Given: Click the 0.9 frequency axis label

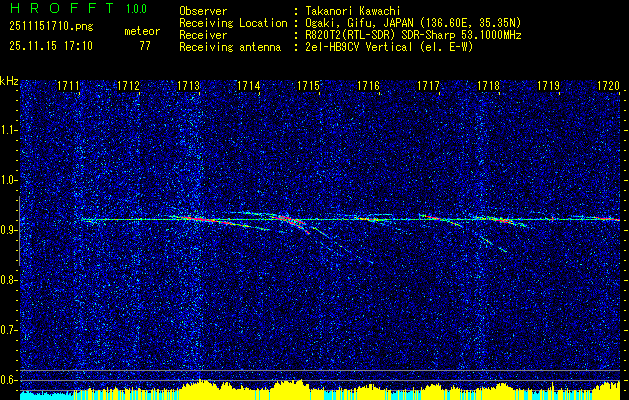Looking at the screenshot, I should coord(9,230).
